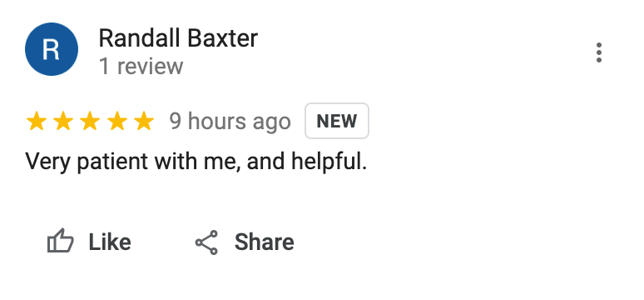The height and width of the screenshot is (300, 644).
Task: Click the '9 hours ago' timestamp
Action: tap(230, 122)
